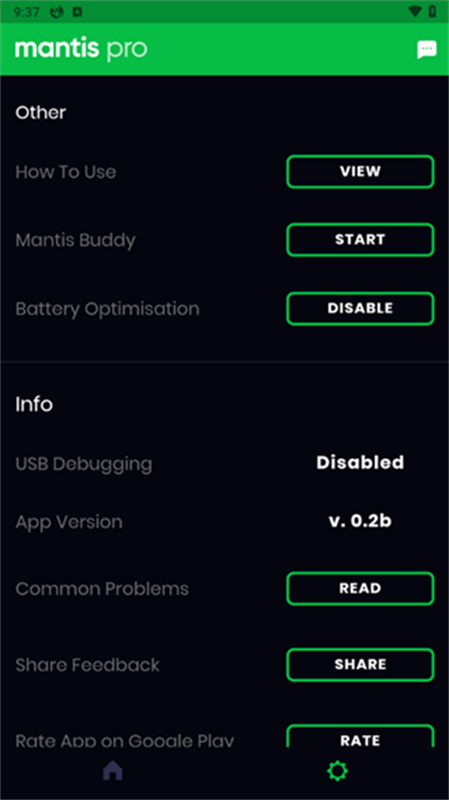Image resolution: width=449 pixels, height=800 pixels.
Task: Disable Battery Optimisation
Action: (360, 308)
